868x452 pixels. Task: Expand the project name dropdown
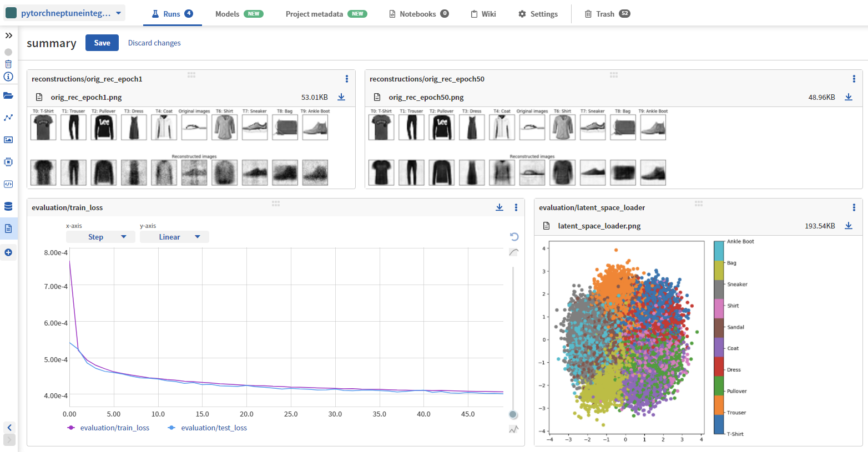64,13
